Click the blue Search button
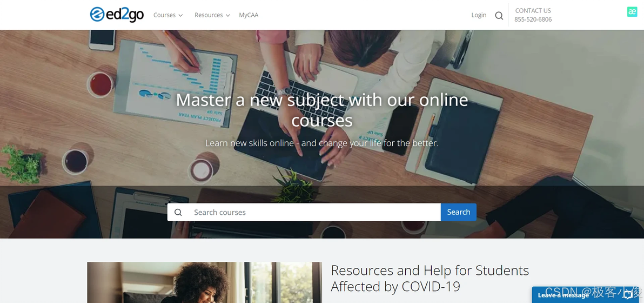Image resolution: width=644 pixels, height=303 pixels. click(x=458, y=212)
